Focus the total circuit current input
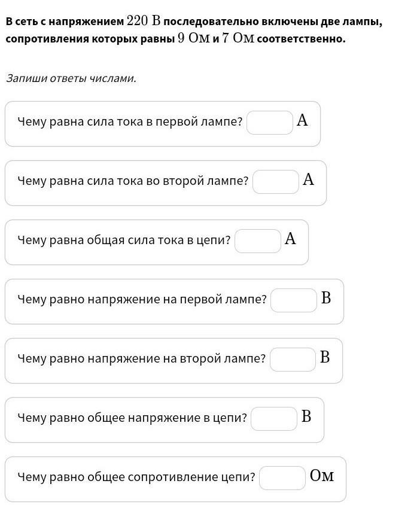420x505 pixels. (x=257, y=241)
